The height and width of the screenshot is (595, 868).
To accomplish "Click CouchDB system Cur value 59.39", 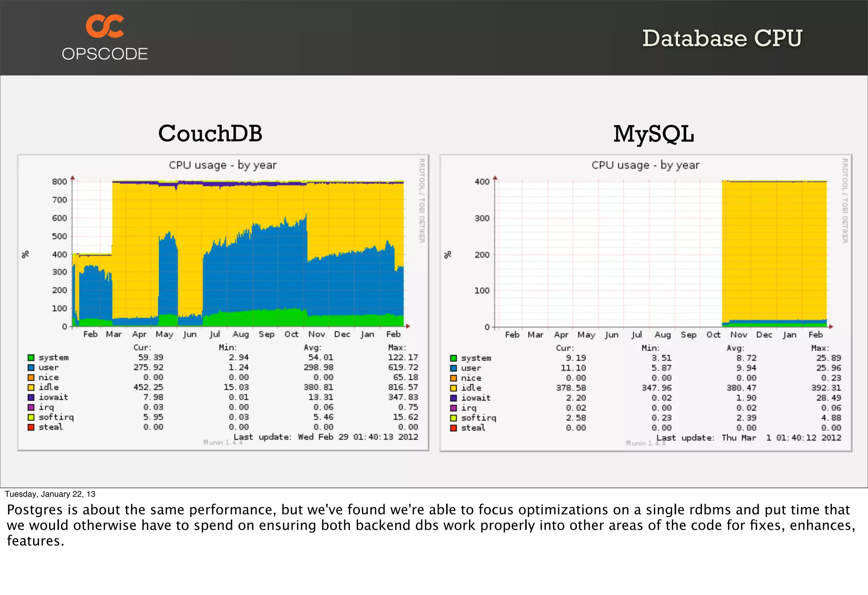I will [150, 357].
